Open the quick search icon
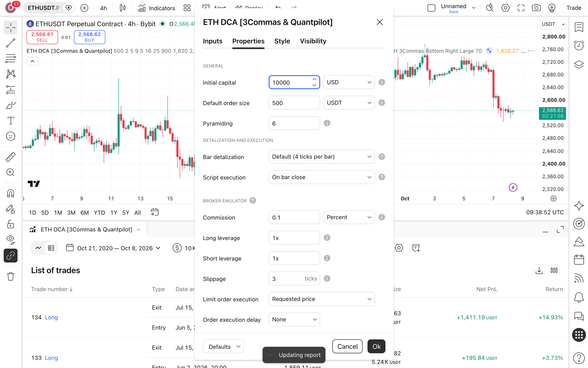 490,8
